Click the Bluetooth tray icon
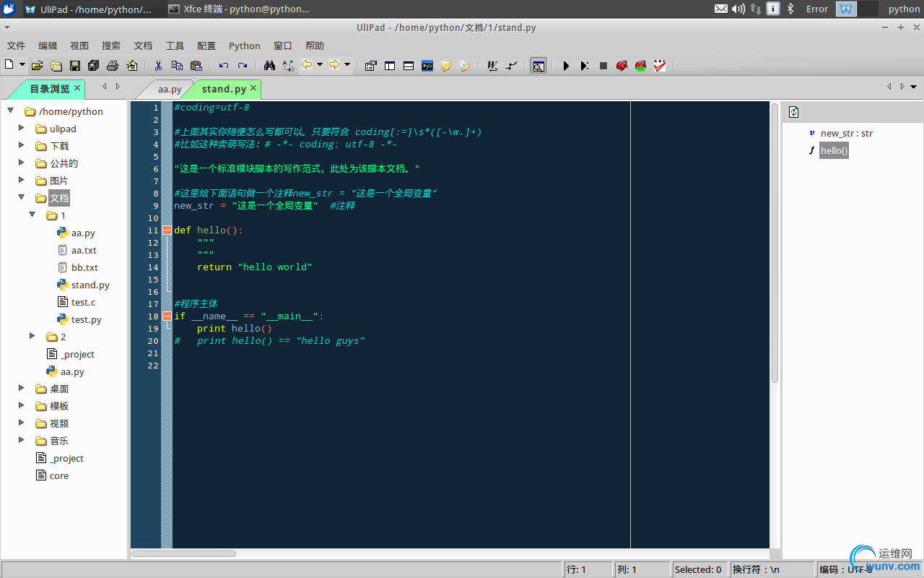This screenshot has height=578, width=924. [790, 9]
